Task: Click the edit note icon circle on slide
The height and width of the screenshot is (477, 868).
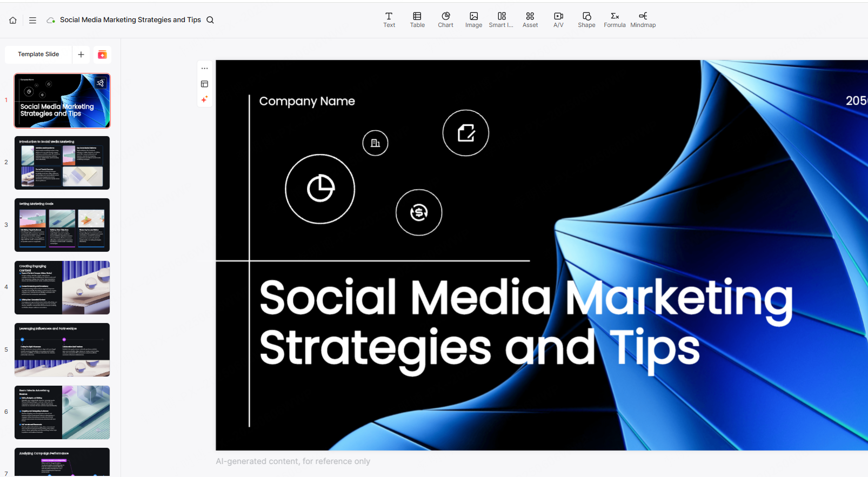Action: pos(466,133)
